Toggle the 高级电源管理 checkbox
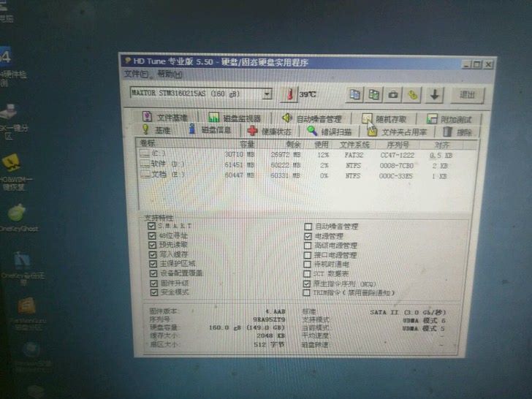 pos(308,246)
